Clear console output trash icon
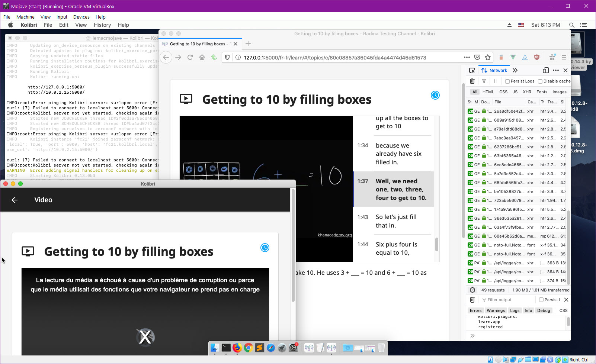The image size is (596, 364). tap(472, 300)
